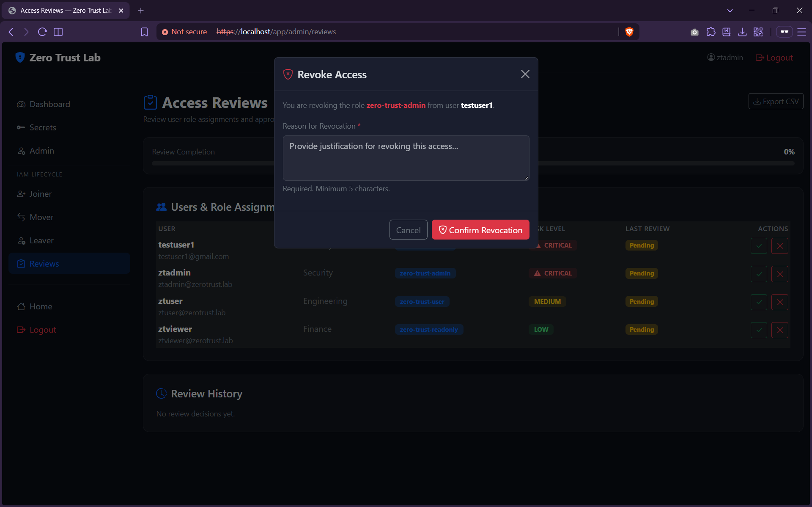Screen dimensions: 812x507
Task: Revoke access for ztviewer row
Action: [x=779, y=330]
